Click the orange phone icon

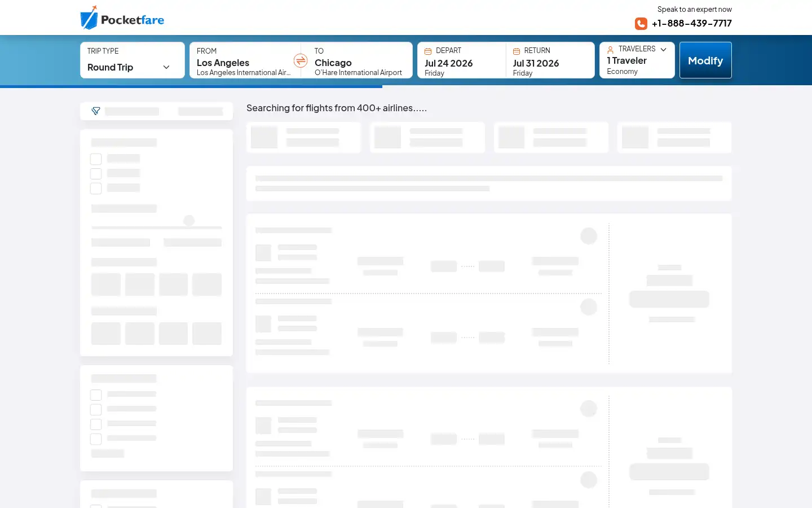tap(641, 24)
